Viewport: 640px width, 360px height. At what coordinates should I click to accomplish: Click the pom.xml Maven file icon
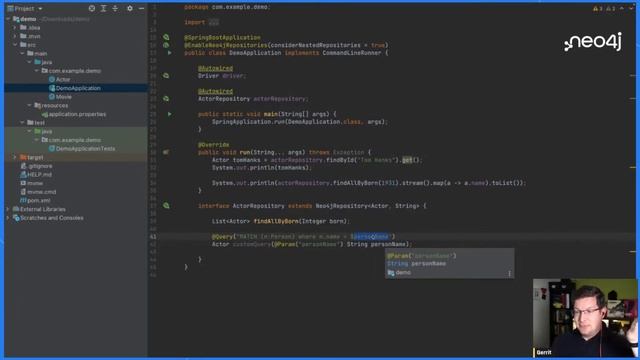[23, 200]
